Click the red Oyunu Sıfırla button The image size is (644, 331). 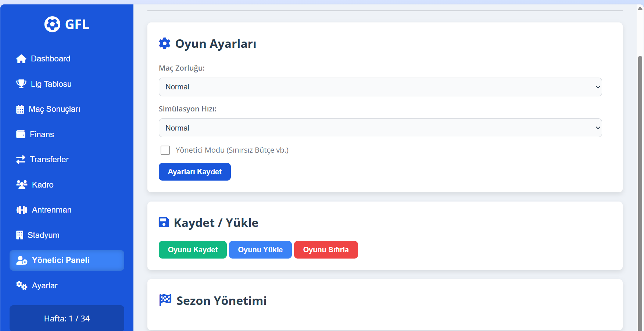pyautogui.click(x=326, y=250)
